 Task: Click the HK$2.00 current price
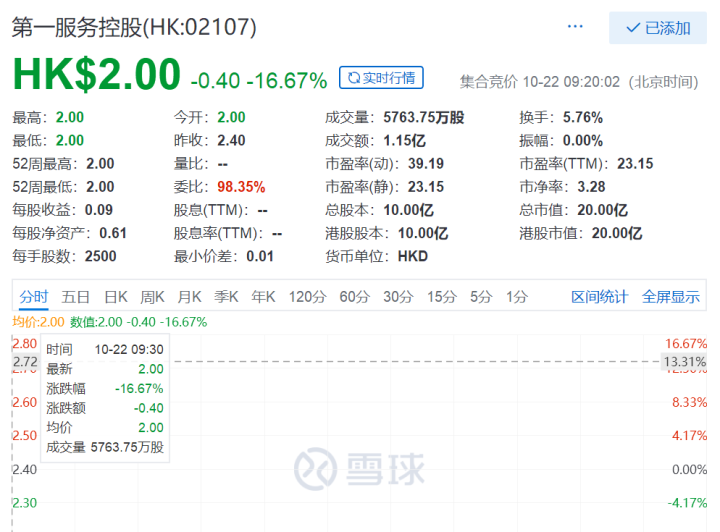96,74
